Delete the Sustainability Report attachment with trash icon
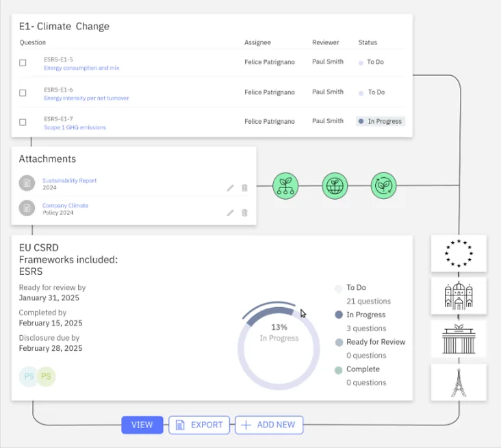Viewport: 501px width, 448px height. 244,188
